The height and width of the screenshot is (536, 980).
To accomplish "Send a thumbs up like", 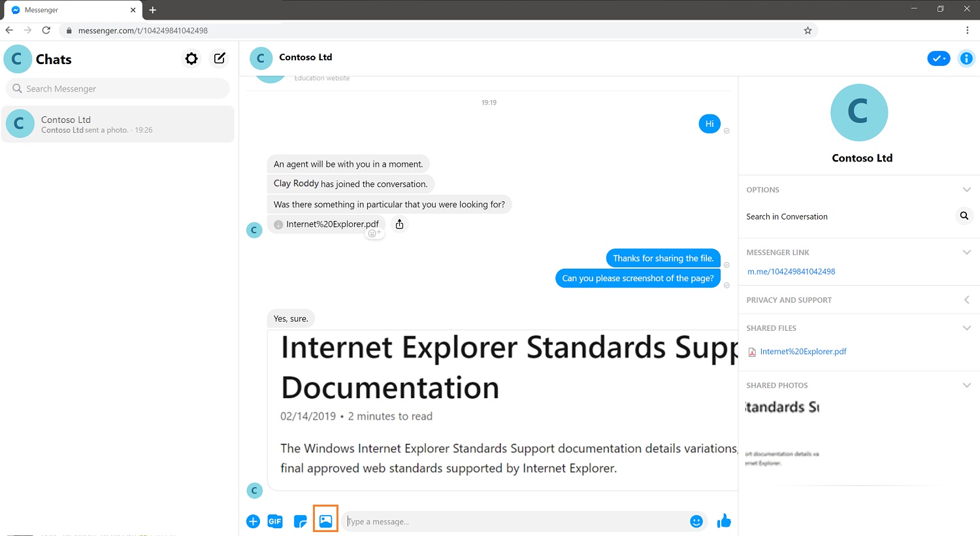I will click(x=724, y=521).
